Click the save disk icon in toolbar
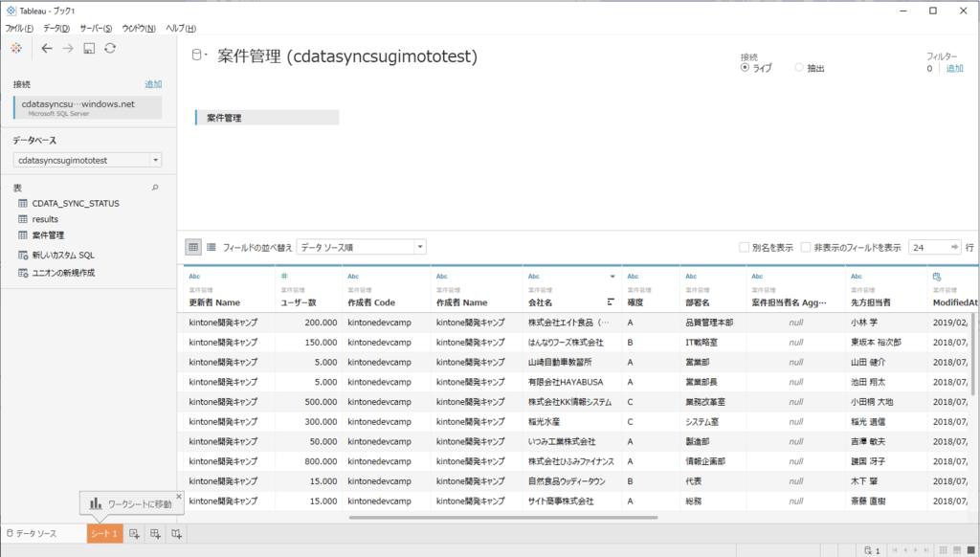980x557 pixels. pyautogui.click(x=89, y=48)
